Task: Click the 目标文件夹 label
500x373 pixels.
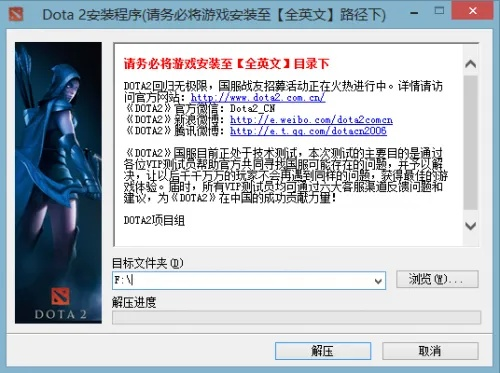Action: pyautogui.click(x=147, y=263)
